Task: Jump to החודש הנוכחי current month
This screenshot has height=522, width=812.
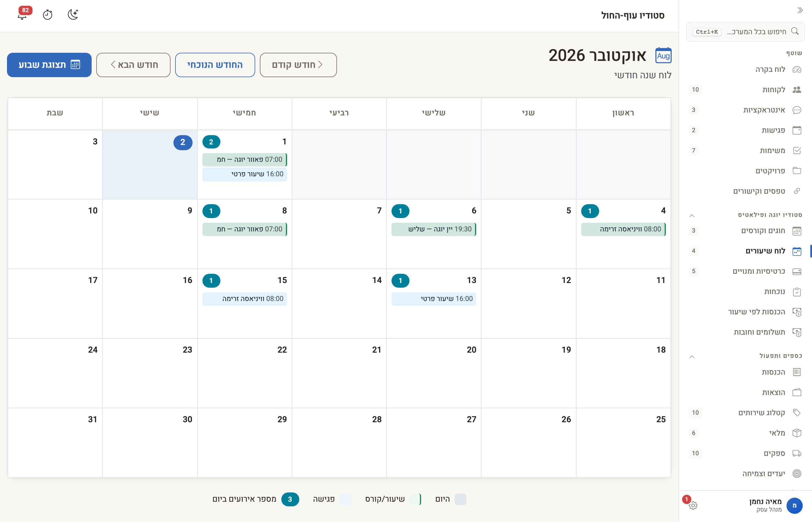Action: [215, 65]
